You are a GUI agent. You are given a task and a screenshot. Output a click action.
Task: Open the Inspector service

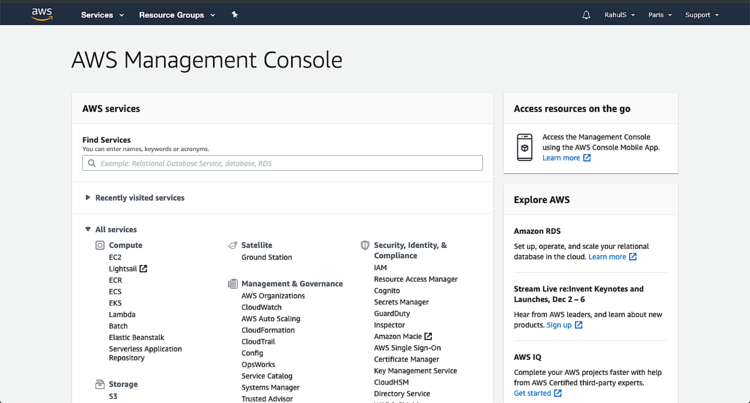pyautogui.click(x=389, y=325)
